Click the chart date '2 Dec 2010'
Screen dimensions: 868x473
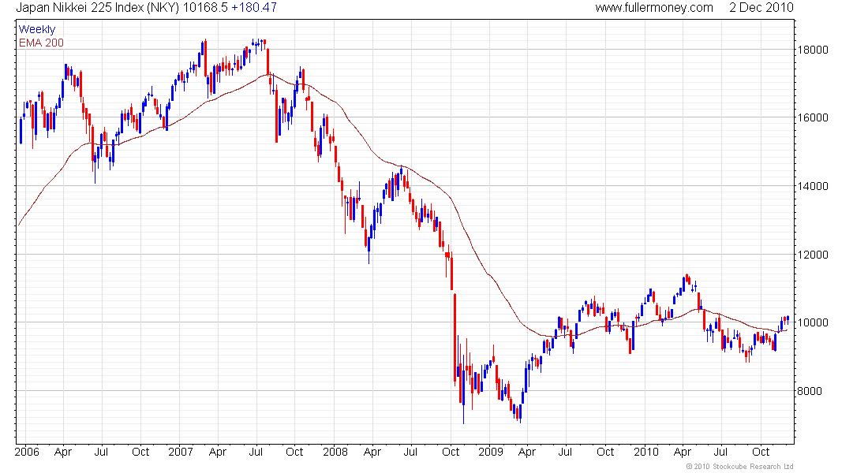[761, 8]
